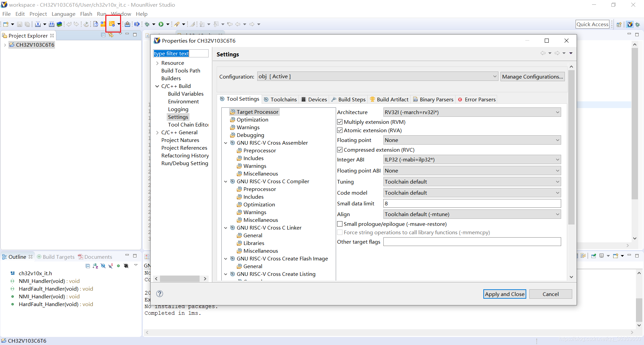Uncheck Compressed extension (RVC)

coord(340,150)
